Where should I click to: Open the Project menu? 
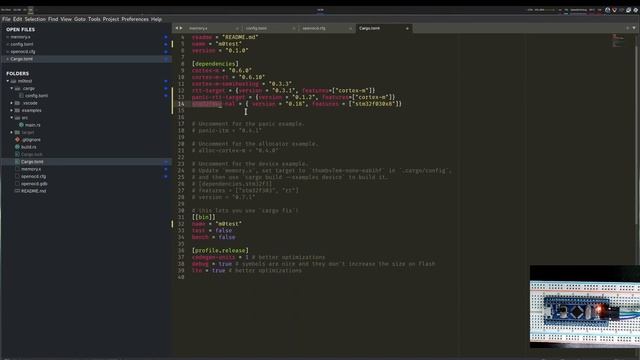[111, 19]
